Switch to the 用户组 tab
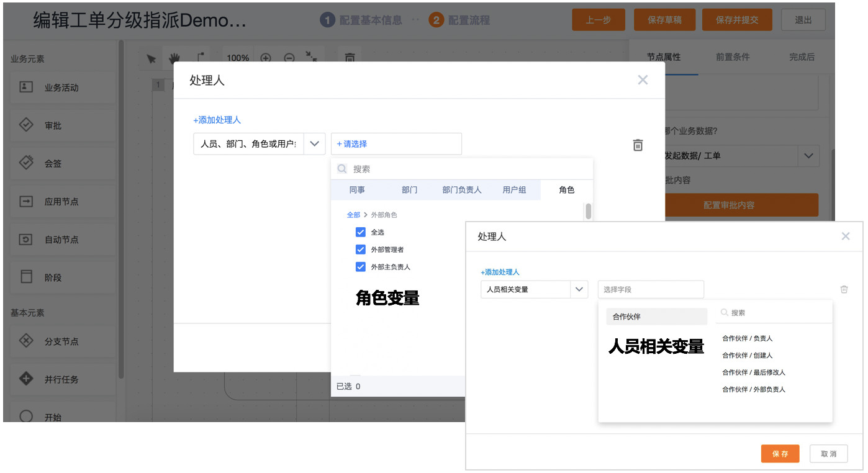 click(514, 190)
